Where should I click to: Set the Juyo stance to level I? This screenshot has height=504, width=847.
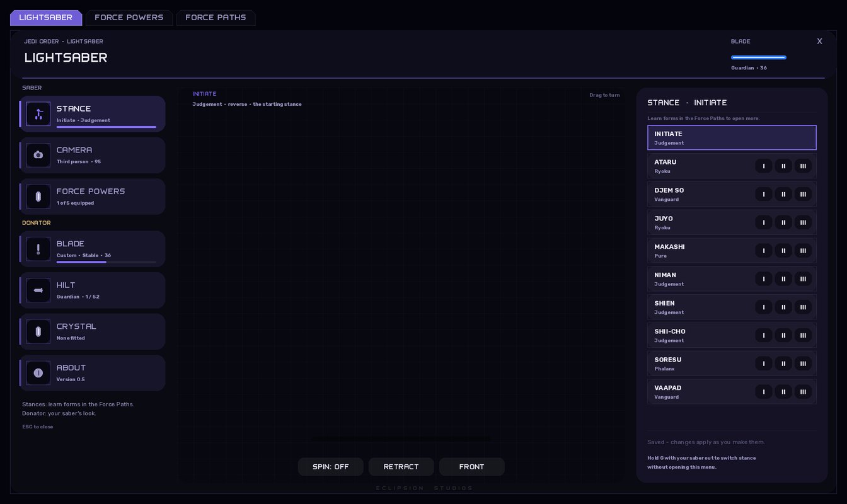pos(764,222)
